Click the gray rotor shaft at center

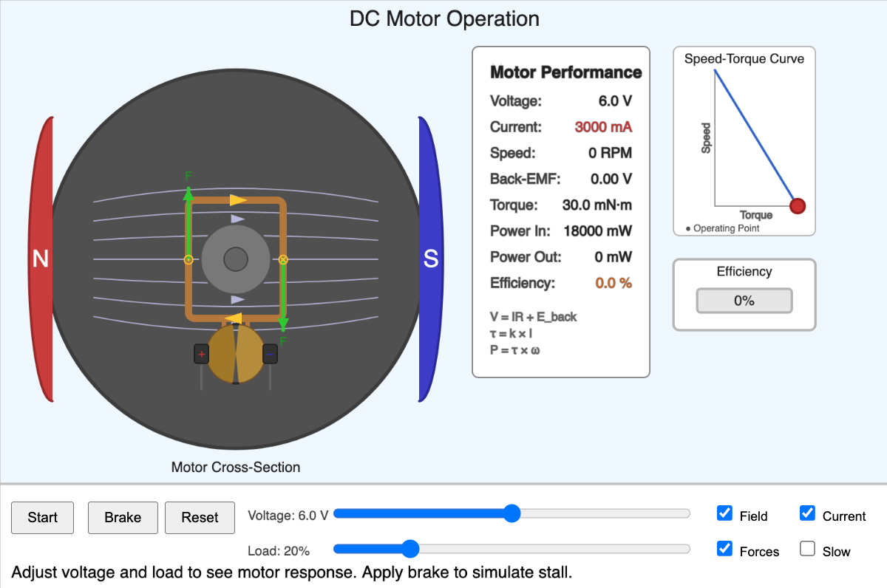click(x=235, y=259)
